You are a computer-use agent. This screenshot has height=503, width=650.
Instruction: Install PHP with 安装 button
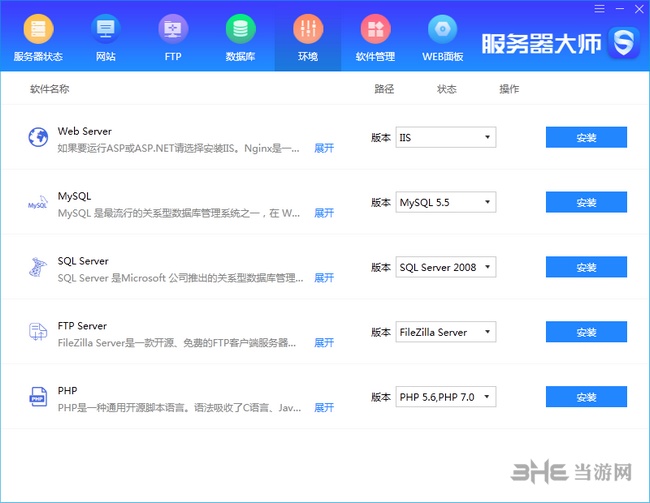click(586, 397)
